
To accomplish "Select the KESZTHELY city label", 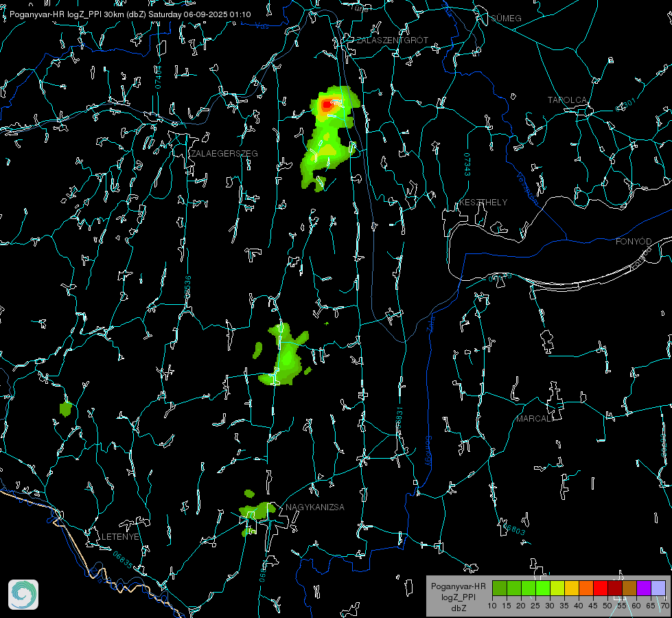I will click(x=483, y=203).
